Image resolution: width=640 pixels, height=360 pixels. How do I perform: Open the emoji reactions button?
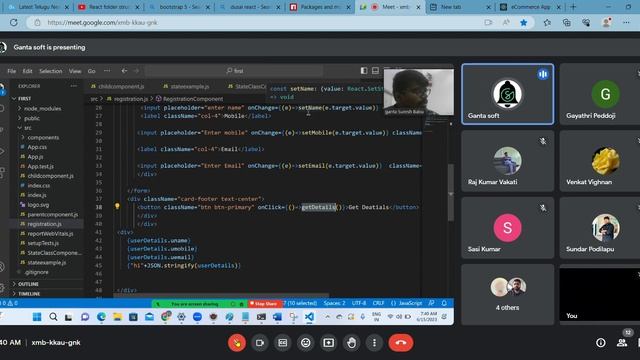click(305, 343)
